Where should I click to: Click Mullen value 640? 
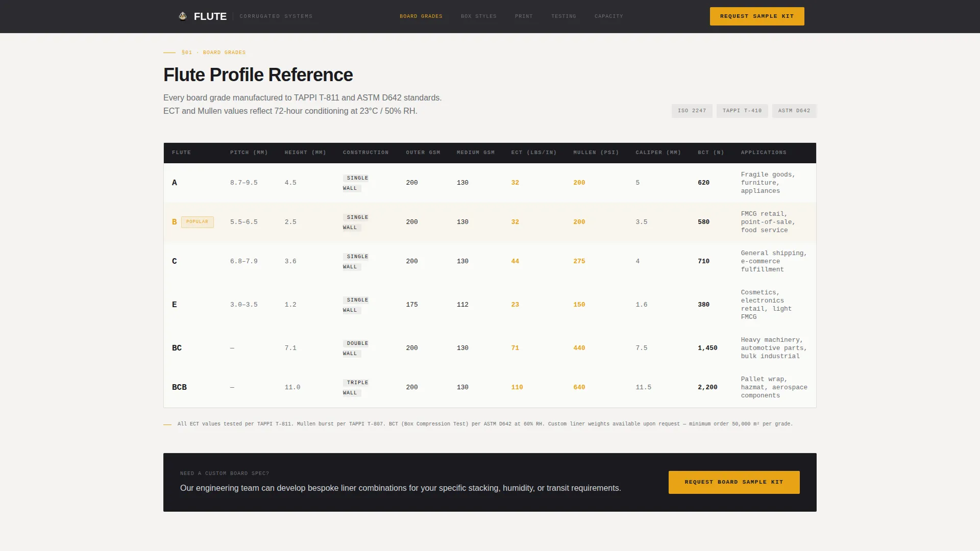click(x=579, y=387)
